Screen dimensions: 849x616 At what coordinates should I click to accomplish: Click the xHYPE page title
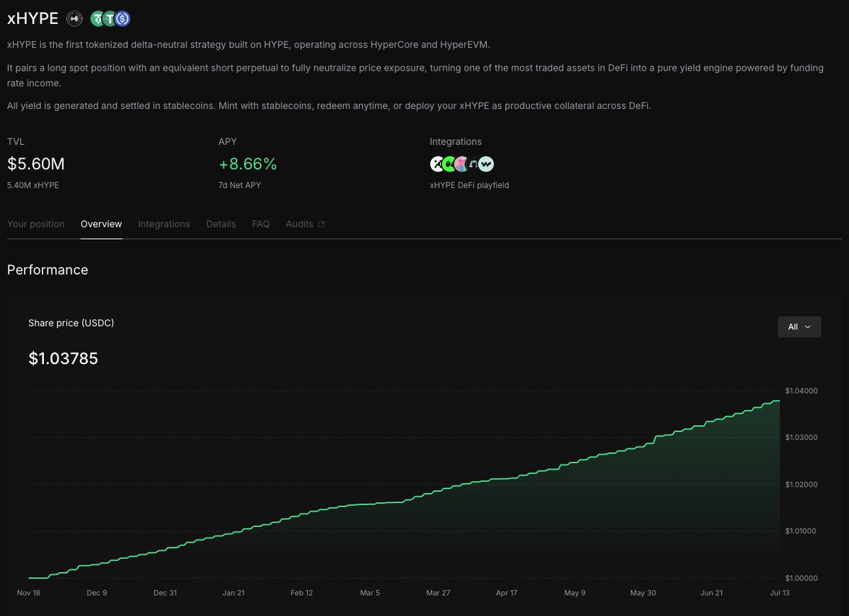point(33,19)
